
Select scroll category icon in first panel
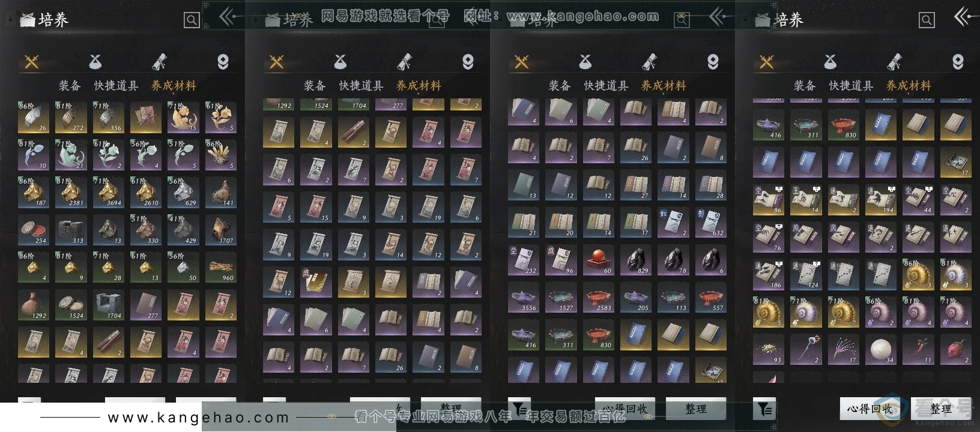(x=159, y=61)
